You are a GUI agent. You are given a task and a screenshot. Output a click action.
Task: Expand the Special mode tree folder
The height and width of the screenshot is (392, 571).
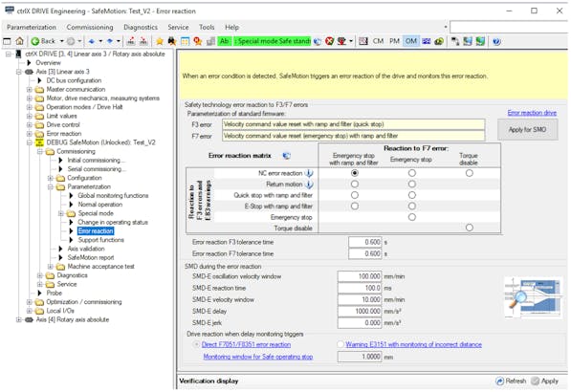point(61,213)
